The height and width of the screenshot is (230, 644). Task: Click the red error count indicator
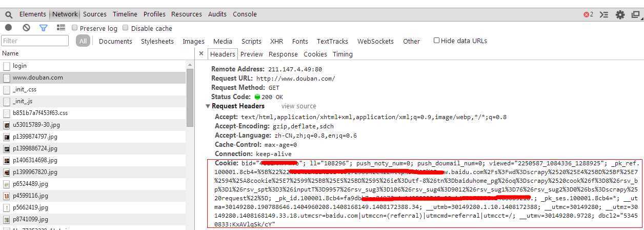point(588,14)
